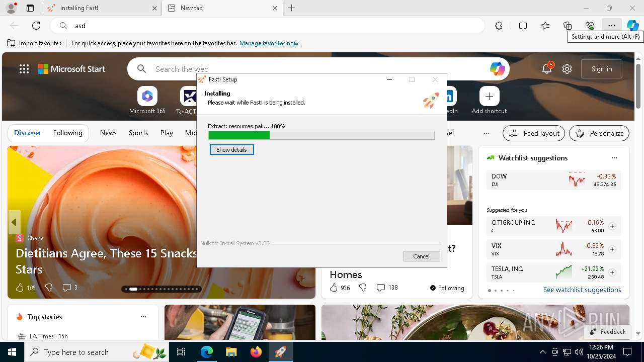Open comments on Dietitians story
The image size is (644, 362).
tap(69, 288)
